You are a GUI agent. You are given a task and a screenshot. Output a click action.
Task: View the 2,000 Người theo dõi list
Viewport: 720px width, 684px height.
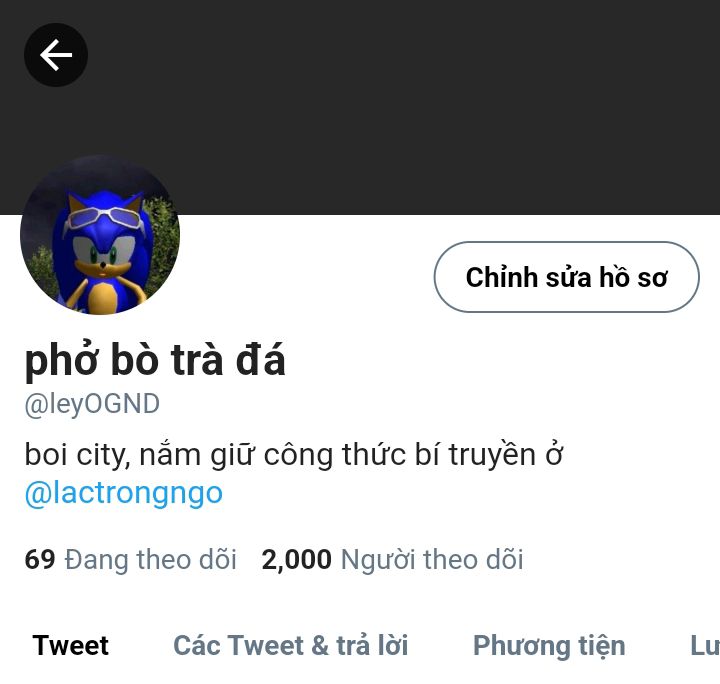393,560
